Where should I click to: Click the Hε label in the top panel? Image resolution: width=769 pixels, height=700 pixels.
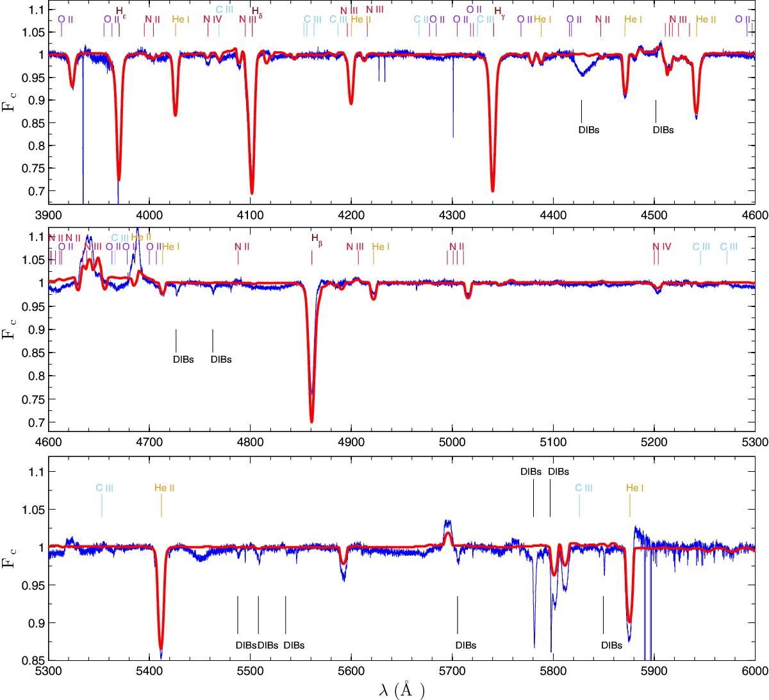[x=120, y=12]
